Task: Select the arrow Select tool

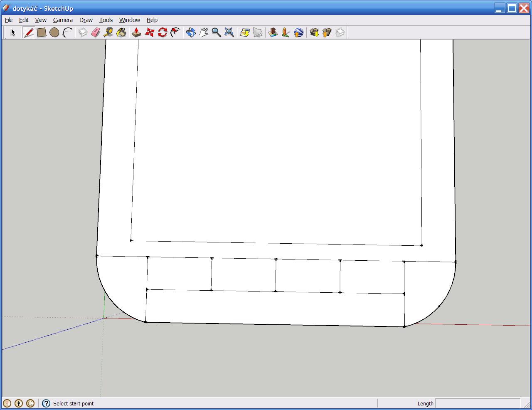Action: (12, 32)
